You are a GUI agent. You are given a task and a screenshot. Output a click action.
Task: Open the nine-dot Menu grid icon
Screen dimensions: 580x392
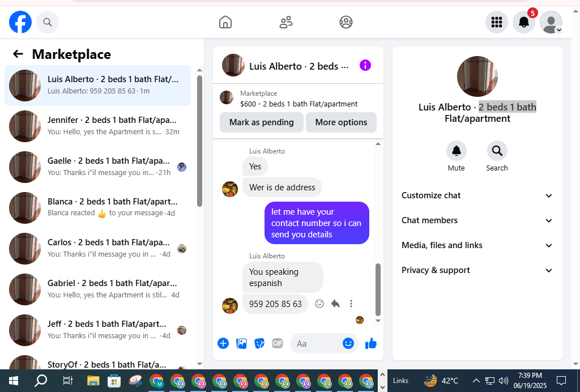(496, 22)
